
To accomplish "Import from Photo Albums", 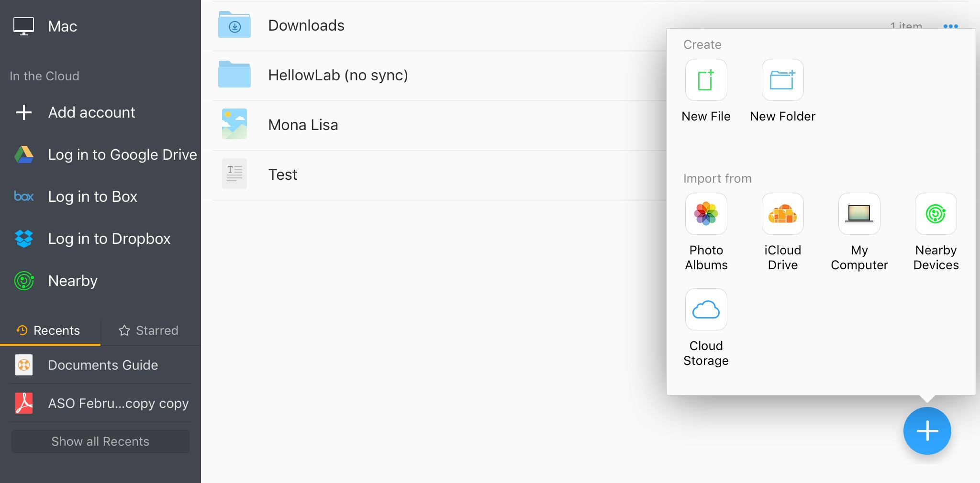I will click(x=706, y=214).
